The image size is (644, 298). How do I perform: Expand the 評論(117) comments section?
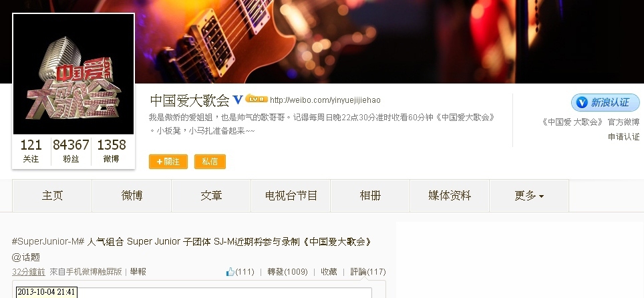tap(368, 272)
